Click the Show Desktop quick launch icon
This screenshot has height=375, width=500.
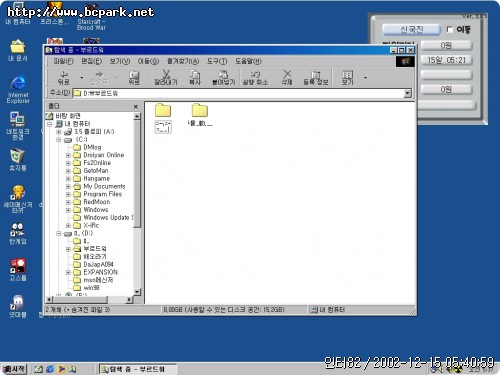tap(39, 369)
